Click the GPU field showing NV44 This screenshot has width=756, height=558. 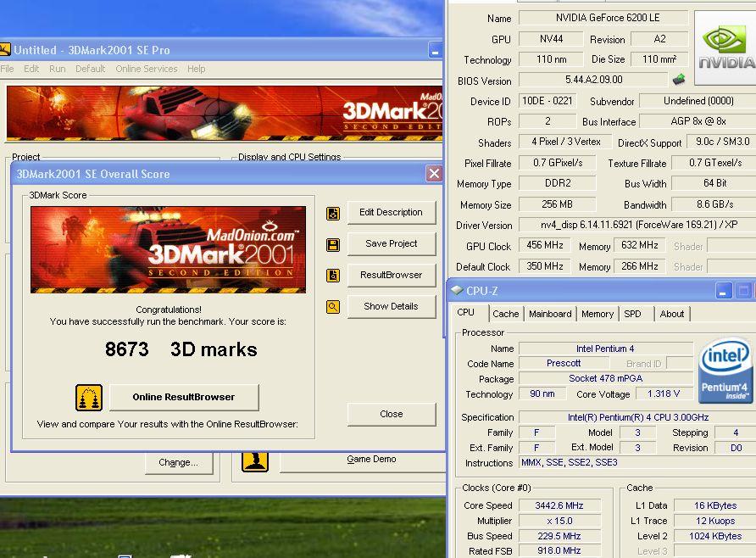coord(551,38)
